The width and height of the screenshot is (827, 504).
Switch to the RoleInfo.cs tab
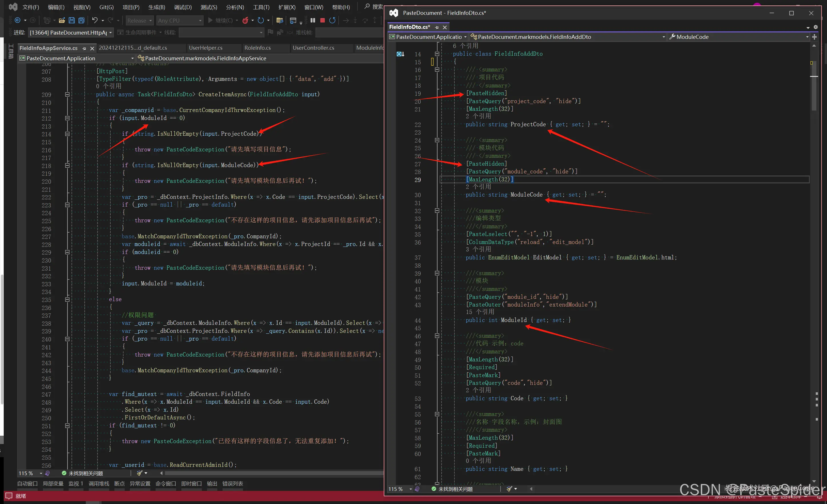point(257,48)
